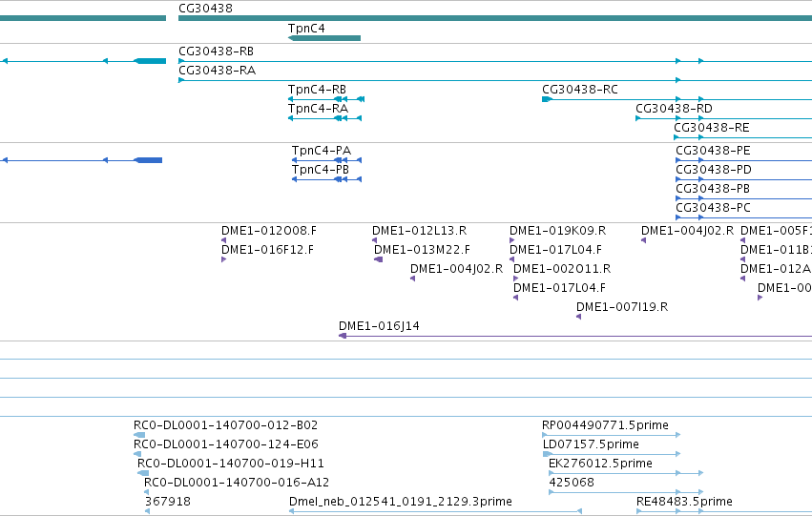Image resolution: width=812 pixels, height=516 pixels.
Task: Select the CG30438-PB protein
Action: coord(743,198)
